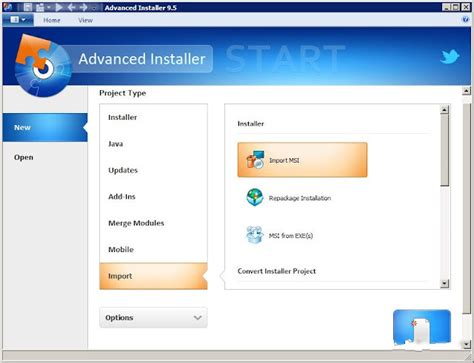Choose Merge Modules project type
The image size is (474, 363).
[x=153, y=223]
